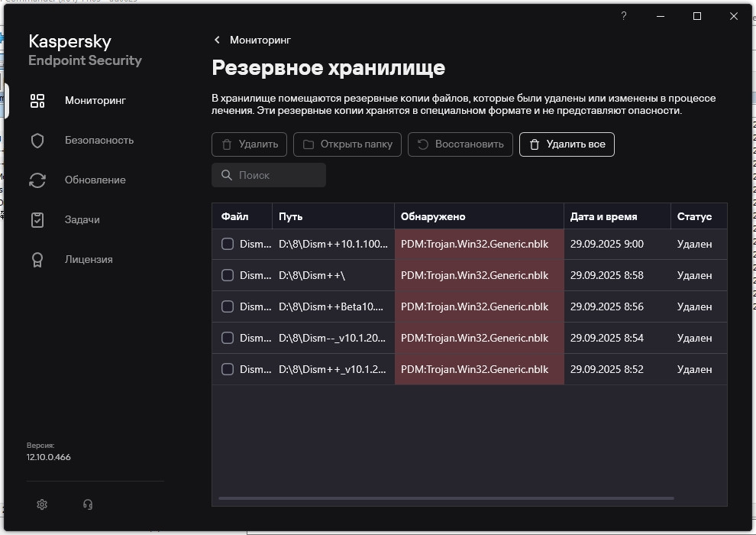This screenshot has width=756, height=535.
Task: Open the Безопасность sidebar section
Action: coord(99,141)
